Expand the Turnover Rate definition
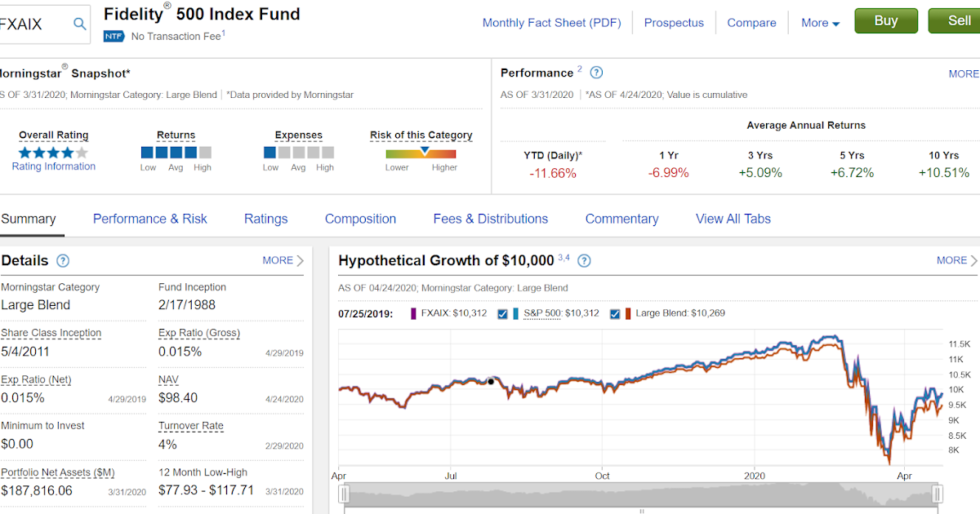980x514 pixels. click(x=190, y=425)
